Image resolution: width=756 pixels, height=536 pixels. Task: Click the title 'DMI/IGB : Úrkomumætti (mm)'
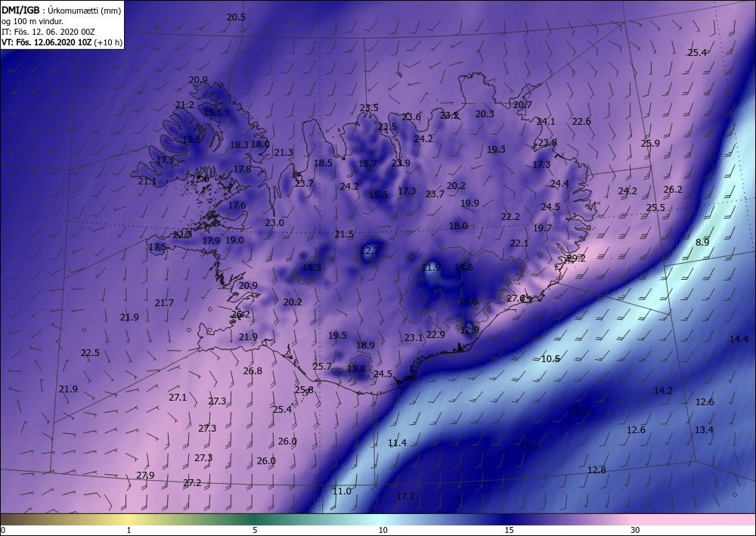pyautogui.click(x=61, y=9)
